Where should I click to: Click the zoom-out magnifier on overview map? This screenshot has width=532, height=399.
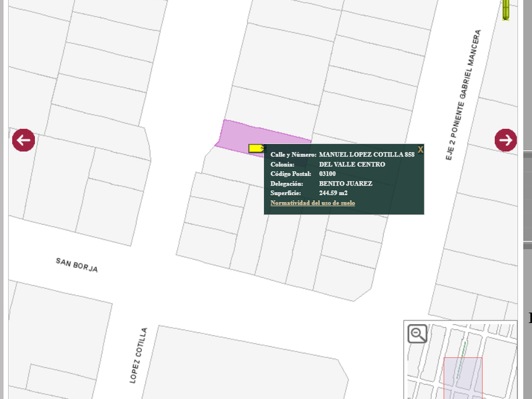click(417, 334)
